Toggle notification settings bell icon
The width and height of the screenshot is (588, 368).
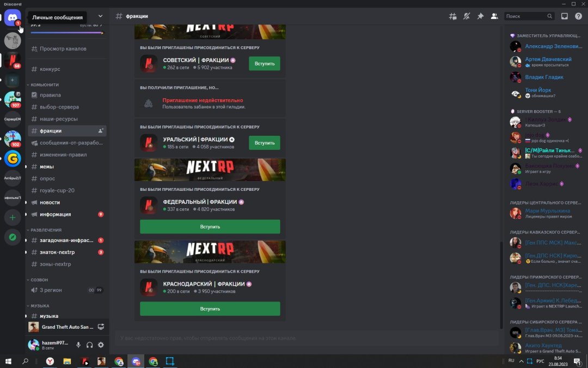467,16
